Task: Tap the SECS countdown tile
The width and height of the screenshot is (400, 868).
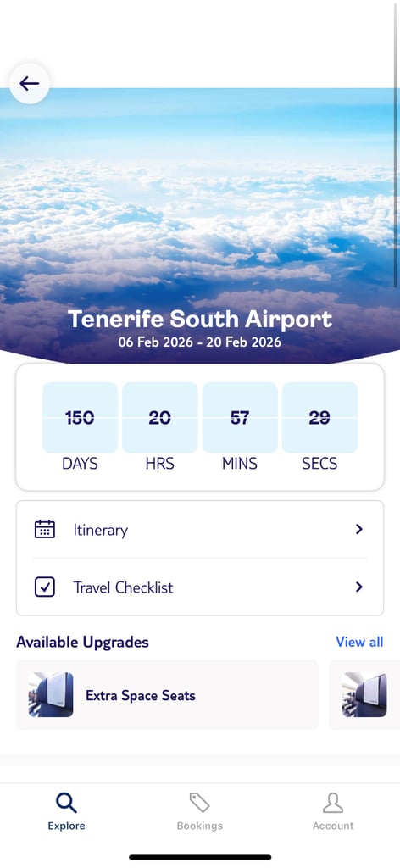Action: click(319, 417)
